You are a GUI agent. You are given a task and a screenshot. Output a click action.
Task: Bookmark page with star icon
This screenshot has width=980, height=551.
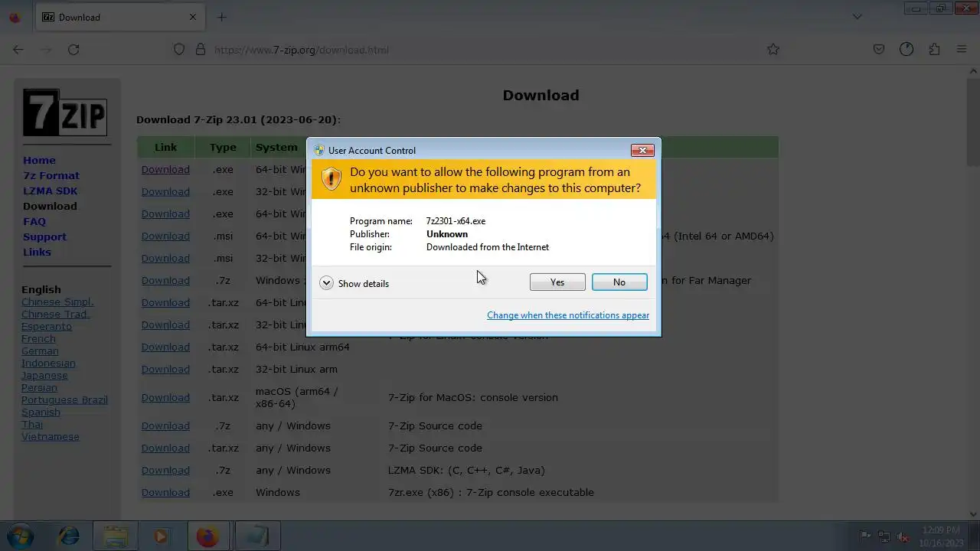click(x=773, y=49)
